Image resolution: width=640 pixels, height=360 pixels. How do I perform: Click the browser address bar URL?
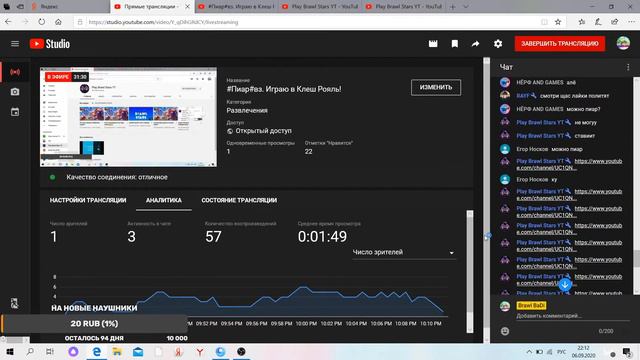(163, 22)
